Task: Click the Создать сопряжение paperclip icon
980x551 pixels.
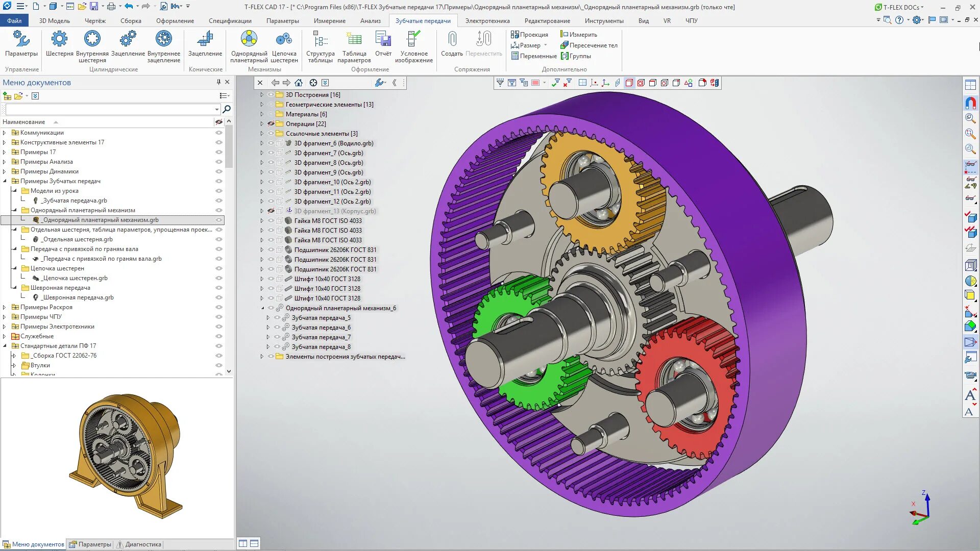Action: point(452,39)
